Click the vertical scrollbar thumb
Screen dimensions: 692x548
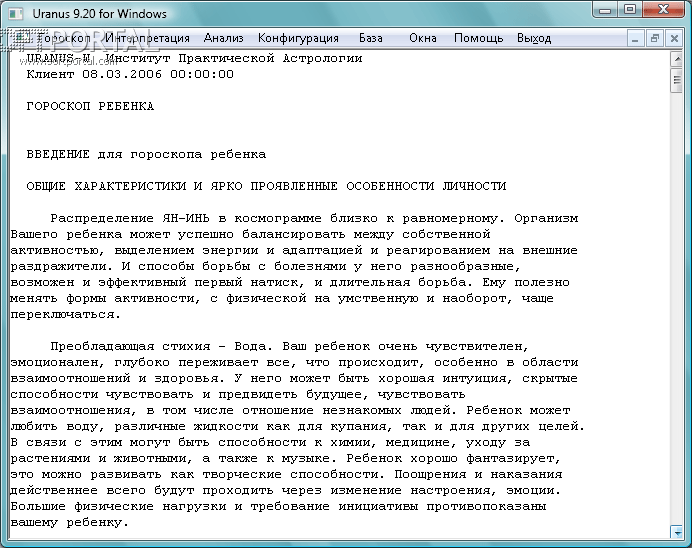[676, 80]
